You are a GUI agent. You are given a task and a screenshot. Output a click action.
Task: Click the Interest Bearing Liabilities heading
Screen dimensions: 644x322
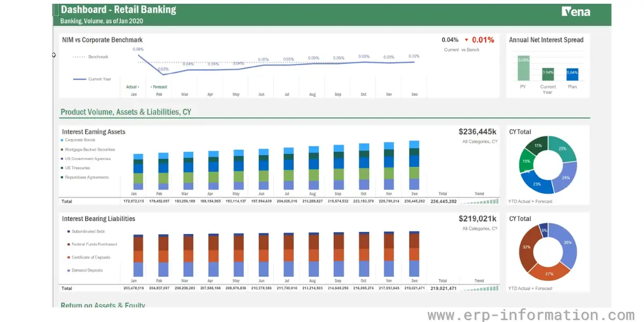99,218
